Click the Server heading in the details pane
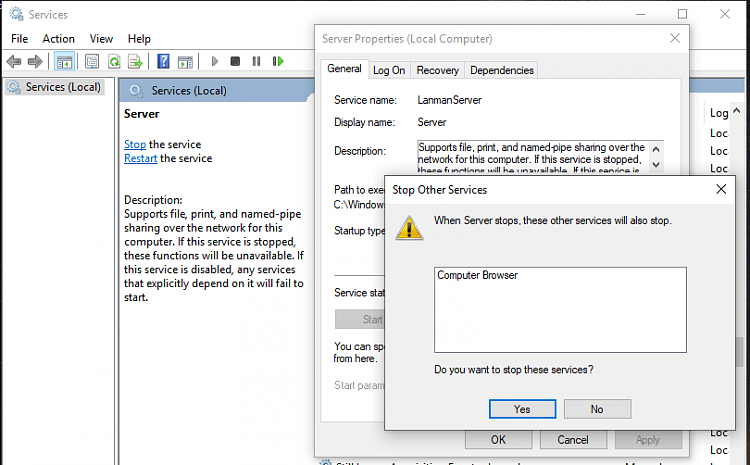 pyautogui.click(x=142, y=114)
